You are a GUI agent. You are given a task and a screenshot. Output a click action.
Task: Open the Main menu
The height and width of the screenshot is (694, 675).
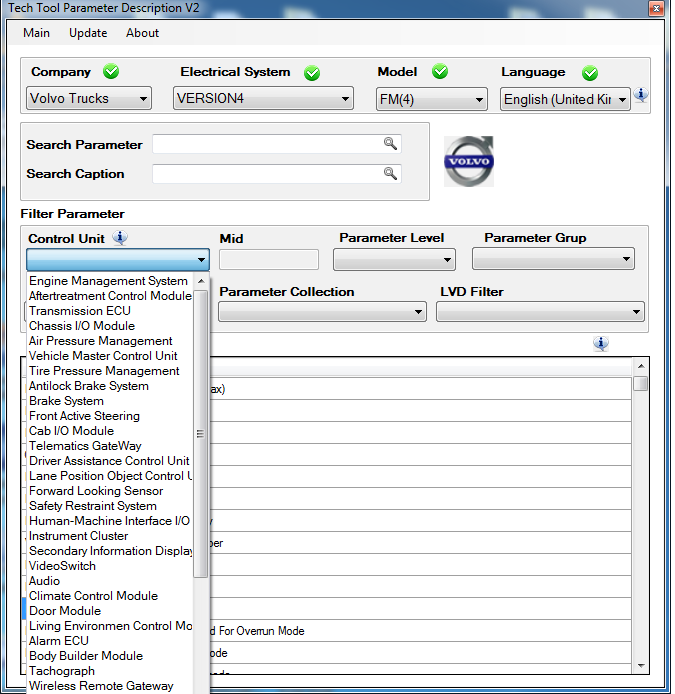point(36,33)
